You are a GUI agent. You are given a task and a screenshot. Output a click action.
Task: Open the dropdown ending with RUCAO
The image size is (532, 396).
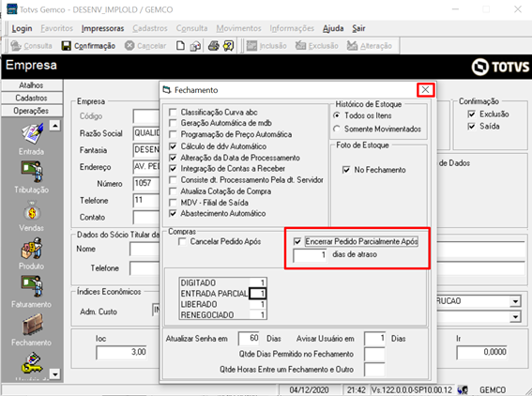[515, 301]
